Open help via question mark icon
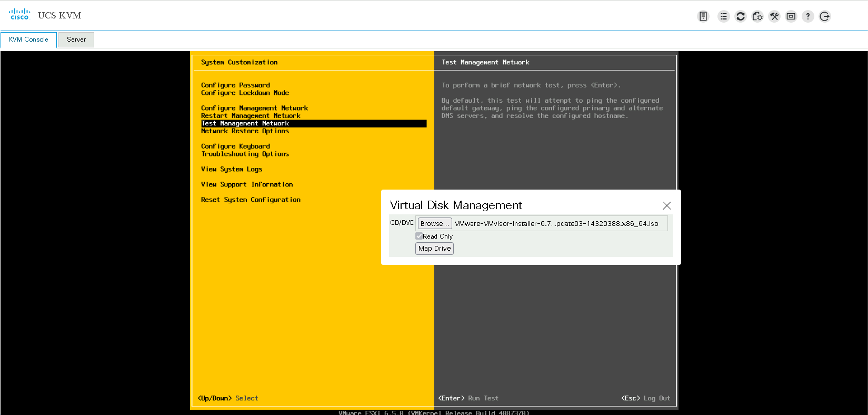This screenshot has width=868, height=415. [x=808, y=16]
